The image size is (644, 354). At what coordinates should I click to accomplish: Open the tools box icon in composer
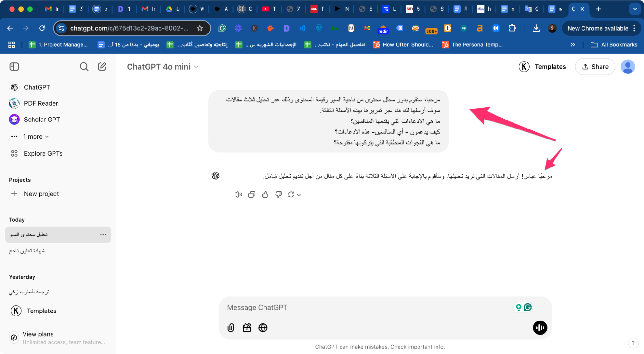(x=247, y=328)
